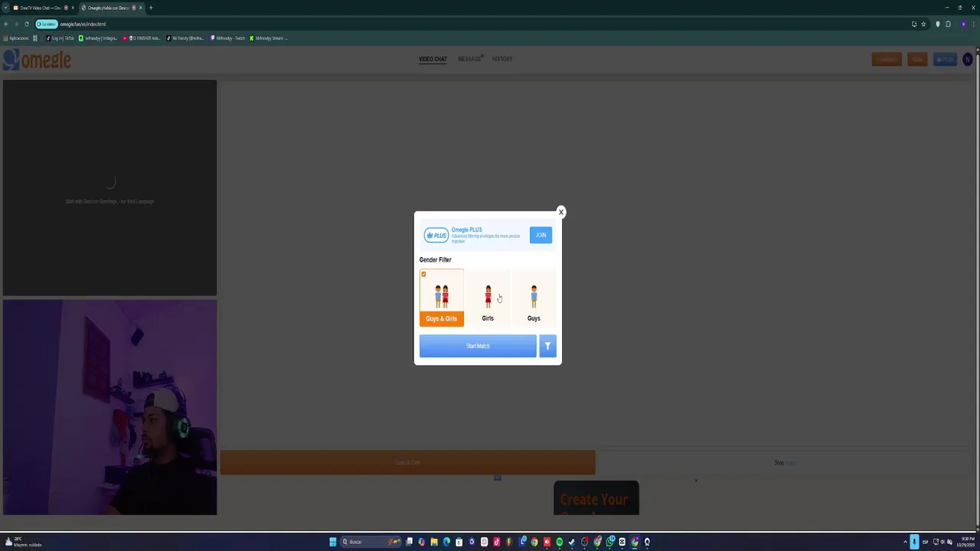Click the local webcam preview
The height and width of the screenshot is (551, 980).
109,407
